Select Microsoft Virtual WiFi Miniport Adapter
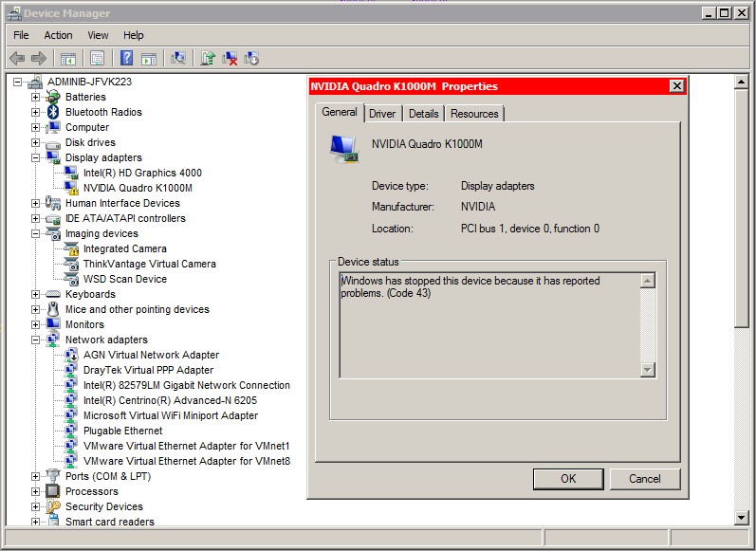The height and width of the screenshot is (551, 756). (171, 415)
